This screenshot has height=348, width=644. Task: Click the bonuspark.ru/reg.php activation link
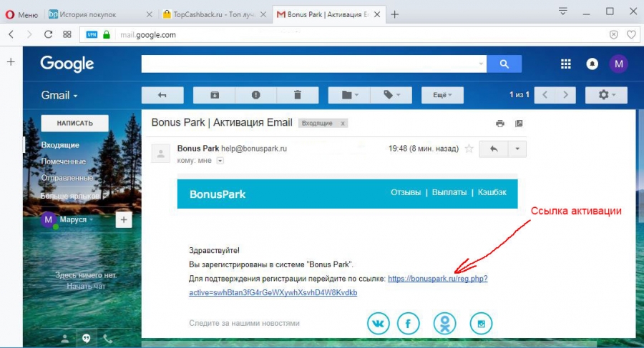(x=437, y=279)
